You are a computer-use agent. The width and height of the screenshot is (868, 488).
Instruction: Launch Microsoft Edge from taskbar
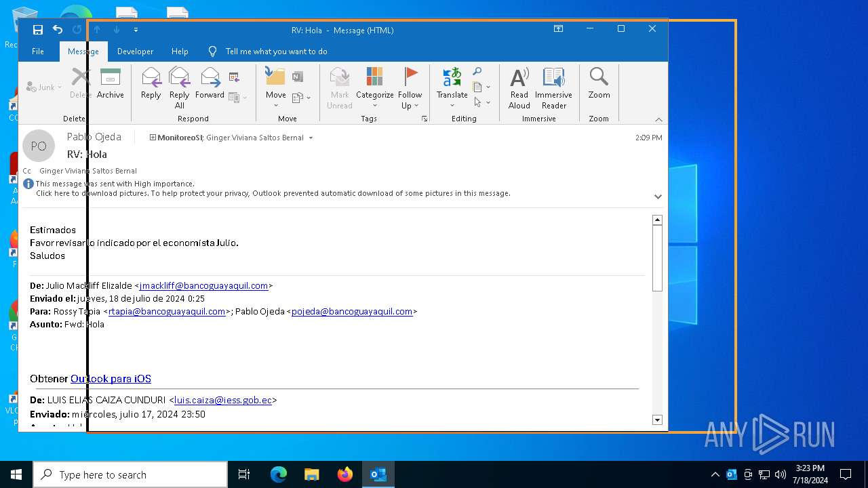pyautogui.click(x=279, y=474)
